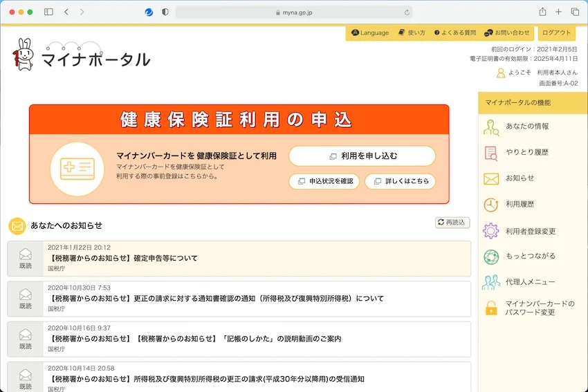The width and height of the screenshot is (588, 392).
Task: Click 既読 envelope icon for 2021年1月22日 notice
Action: click(x=26, y=254)
